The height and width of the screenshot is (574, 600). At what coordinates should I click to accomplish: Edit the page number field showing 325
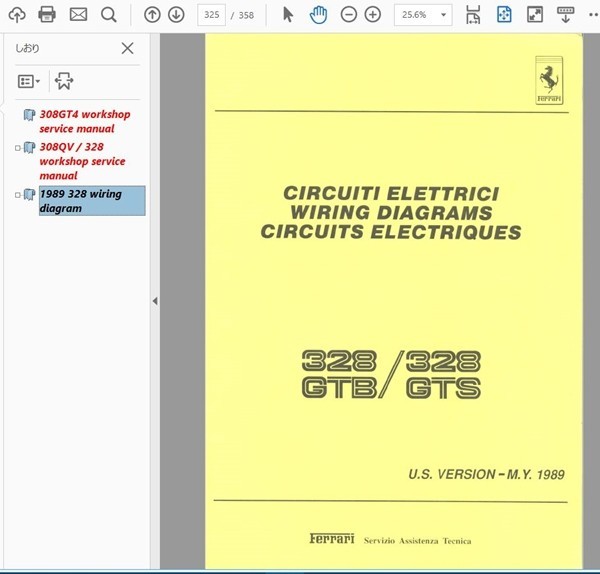[x=211, y=15]
